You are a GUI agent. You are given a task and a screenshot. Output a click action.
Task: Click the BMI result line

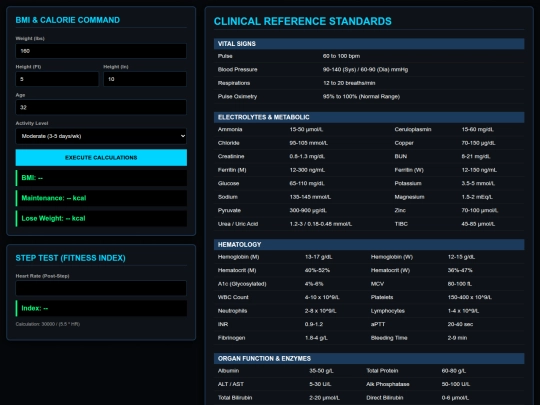(x=101, y=178)
